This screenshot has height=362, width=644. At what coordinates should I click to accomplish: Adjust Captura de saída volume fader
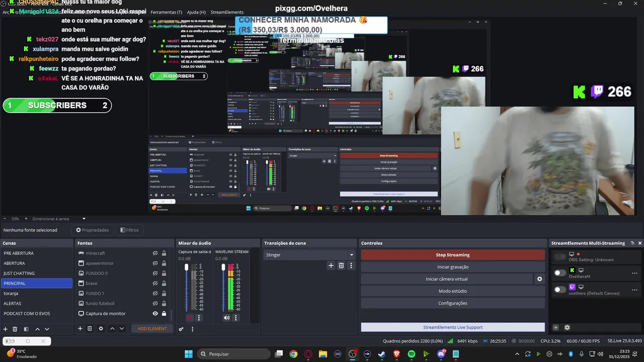pyautogui.click(x=187, y=267)
